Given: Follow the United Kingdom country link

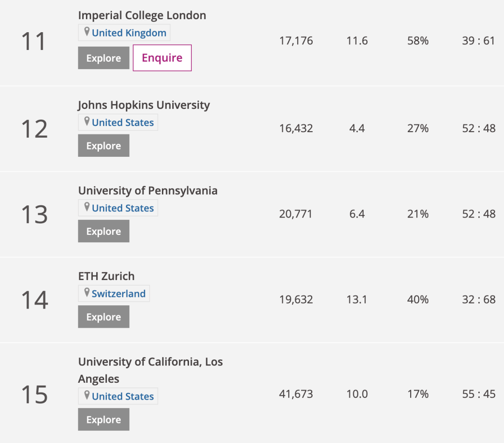Looking at the screenshot, I should [x=129, y=33].
